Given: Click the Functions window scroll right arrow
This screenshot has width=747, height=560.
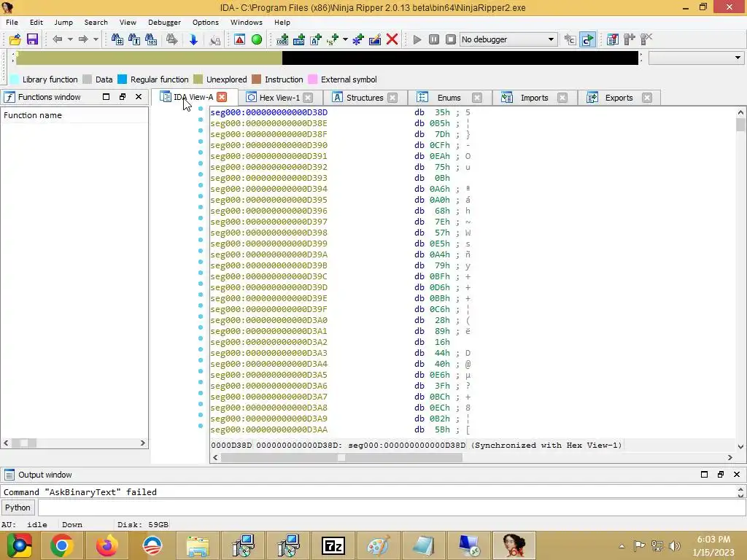Looking at the screenshot, I should (x=142, y=443).
